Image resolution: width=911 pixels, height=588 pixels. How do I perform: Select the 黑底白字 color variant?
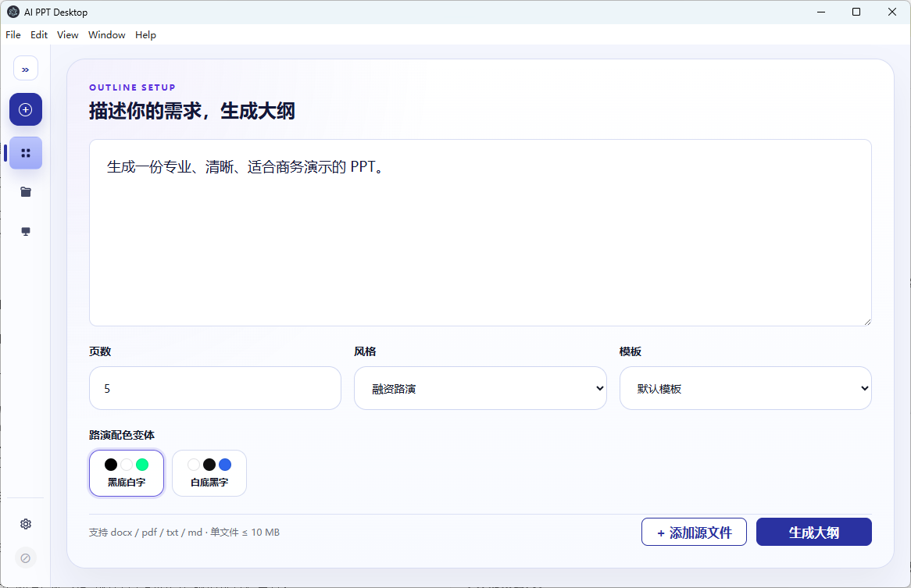pyautogui.click(x=127, y=473)
